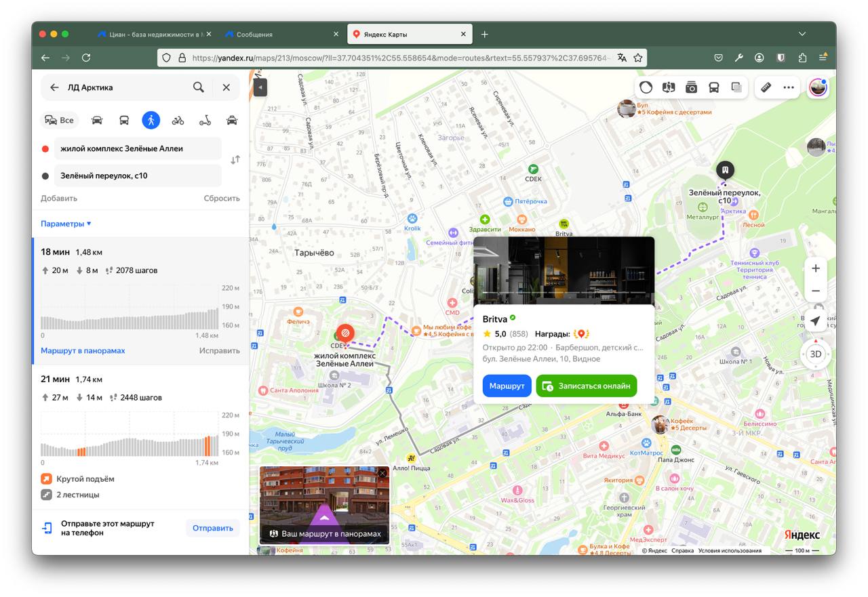This screenshot has width=868, height=597.
Task: Open 'Маршрут в панорамах' link
Action: click(83, 350)
